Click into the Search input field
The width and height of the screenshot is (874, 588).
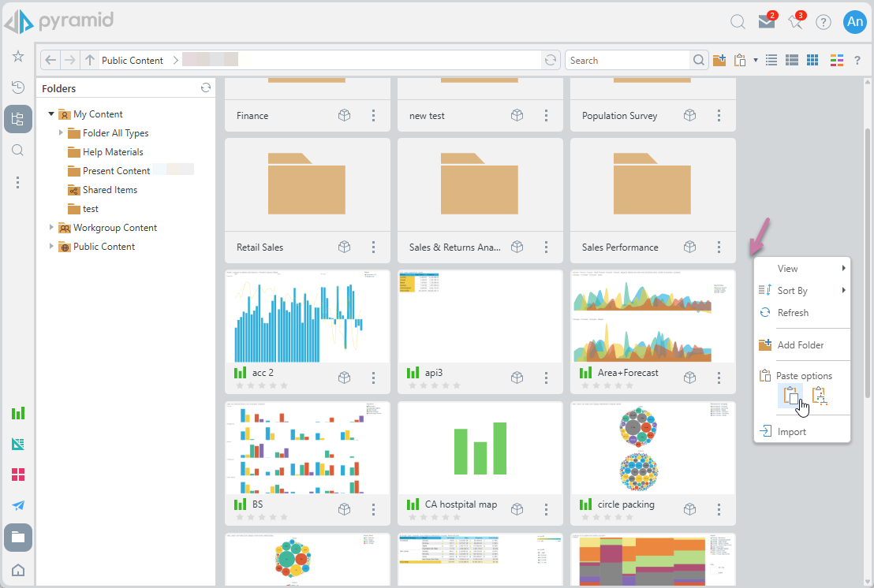628,61
